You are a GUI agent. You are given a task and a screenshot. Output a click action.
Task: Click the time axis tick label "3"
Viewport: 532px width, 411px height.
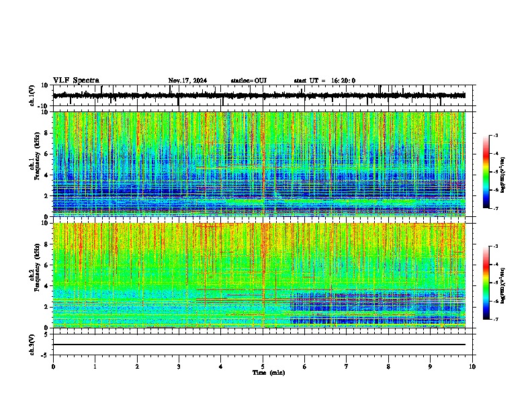[x=179, y=367]
